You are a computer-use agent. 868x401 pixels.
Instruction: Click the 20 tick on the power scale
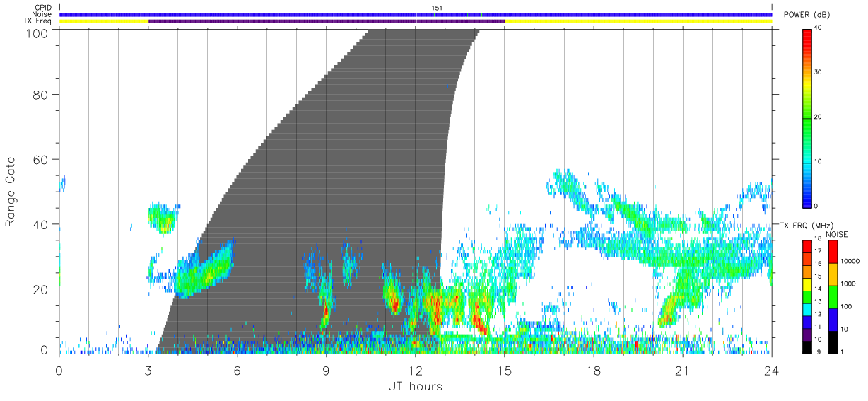(819, 117)
